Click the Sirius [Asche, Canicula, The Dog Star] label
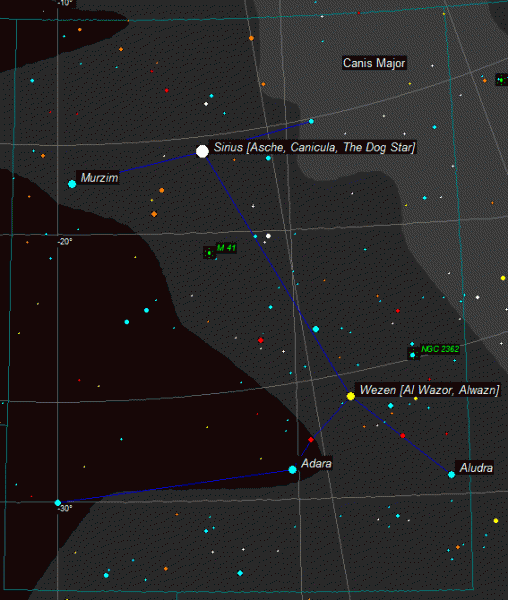This screenshot has width=508, height=600. point(314,147)
